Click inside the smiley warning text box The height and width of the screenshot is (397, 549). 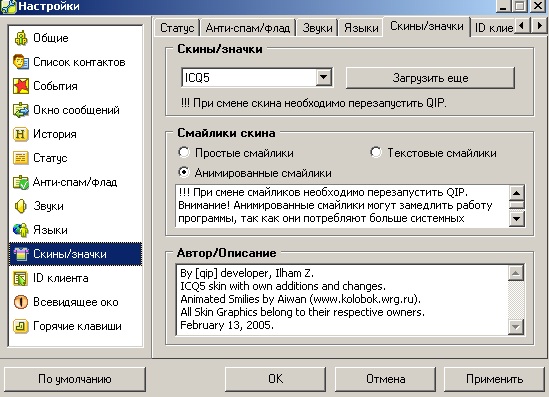click(342, 206)
